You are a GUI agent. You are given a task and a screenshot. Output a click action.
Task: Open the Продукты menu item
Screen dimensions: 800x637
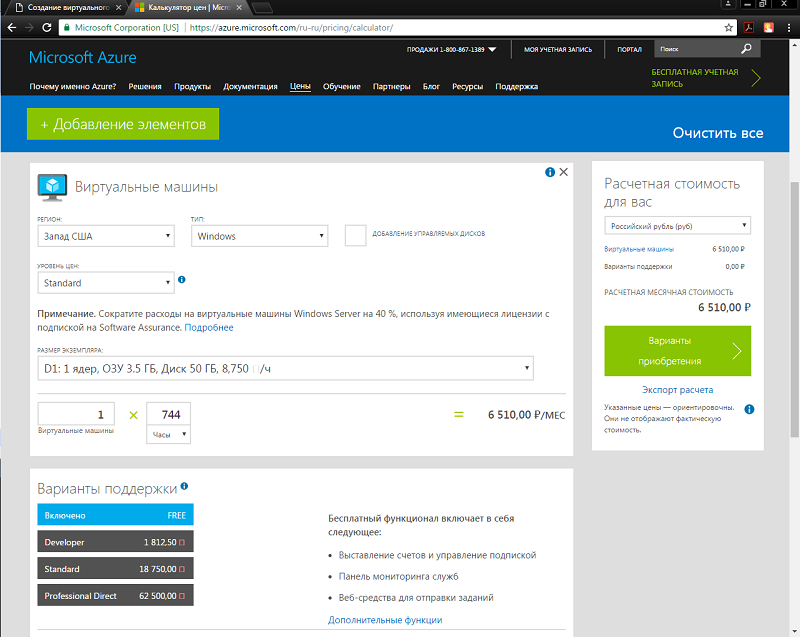click(x=192, y=86)
